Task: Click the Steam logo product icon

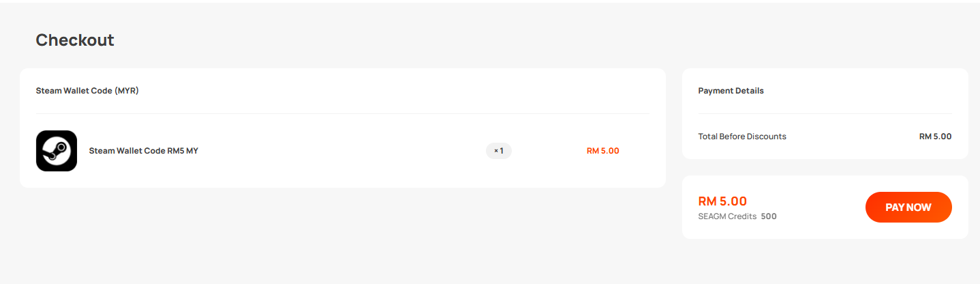Action: click(57, 151)
